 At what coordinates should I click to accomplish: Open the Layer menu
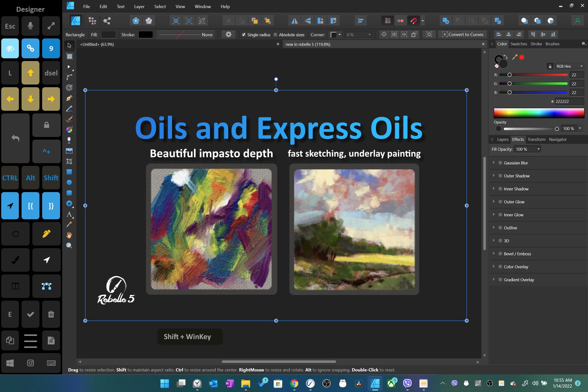pyautogui.click(x=139, y=7)
